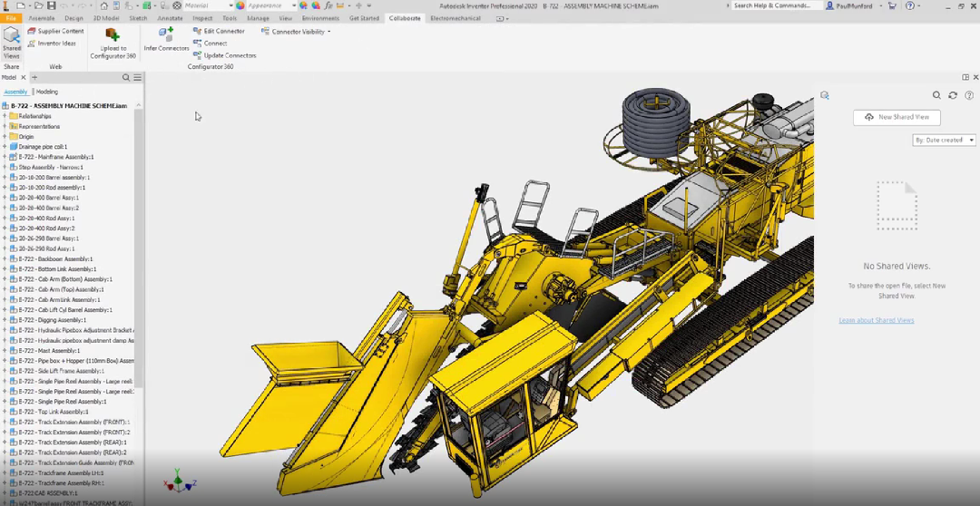Switch to the Assemble ribbon tab
The image size is (980, 506).
point(41,18)
